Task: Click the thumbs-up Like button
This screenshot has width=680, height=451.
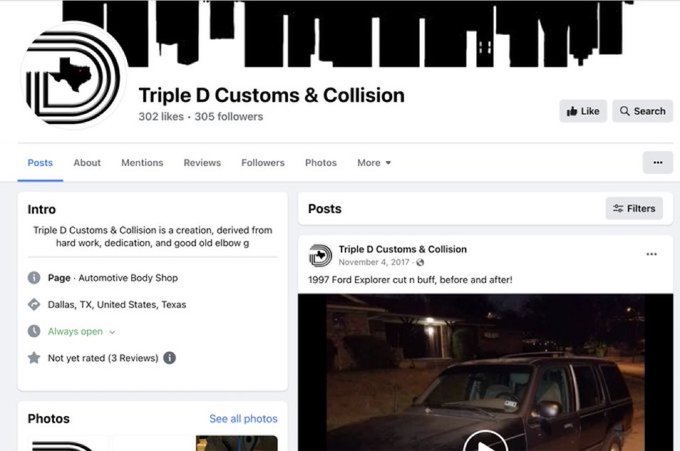Action: tap(583, 111)
